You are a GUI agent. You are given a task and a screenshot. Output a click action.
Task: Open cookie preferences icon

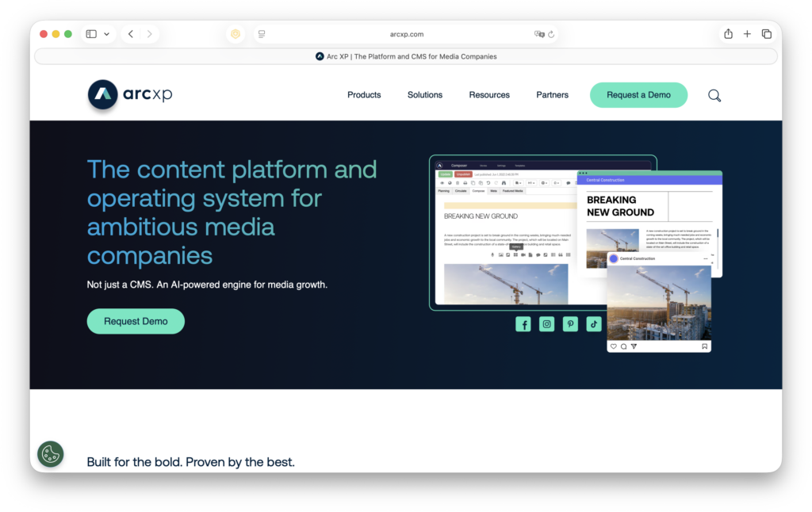point(50,453)
